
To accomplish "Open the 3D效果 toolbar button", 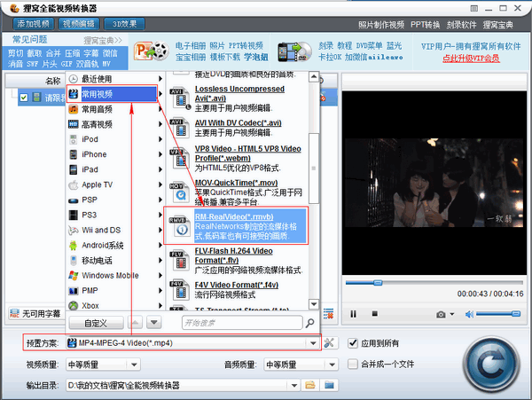I will click(x=124, y=24).
